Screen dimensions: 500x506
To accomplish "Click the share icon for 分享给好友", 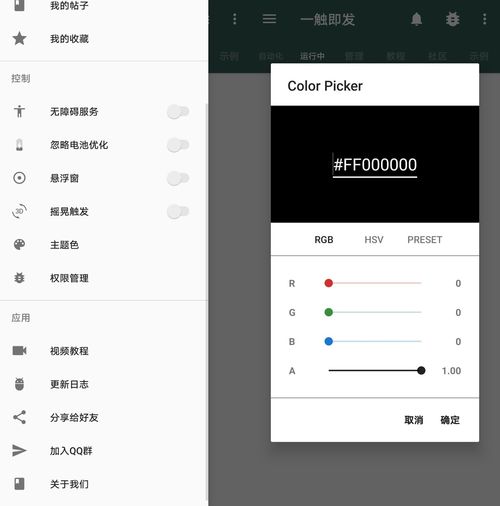I will [x=19, y=417].
